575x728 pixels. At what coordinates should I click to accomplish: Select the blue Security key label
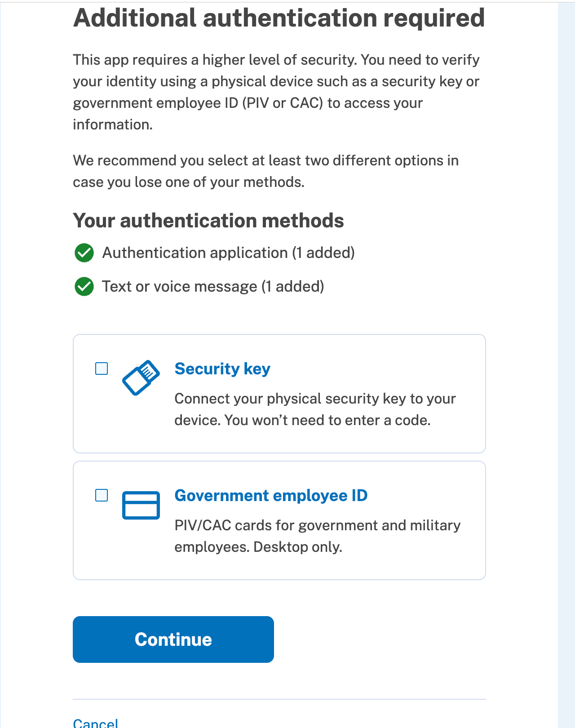(222, 369)
